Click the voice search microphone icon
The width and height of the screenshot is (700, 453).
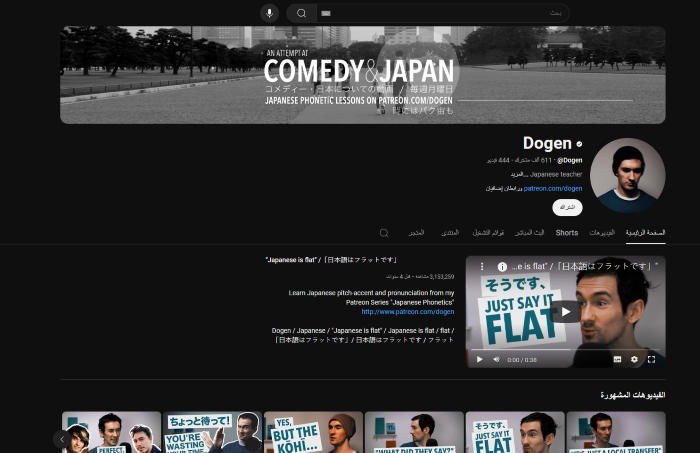pyautogui.click(x=269, y=13)
